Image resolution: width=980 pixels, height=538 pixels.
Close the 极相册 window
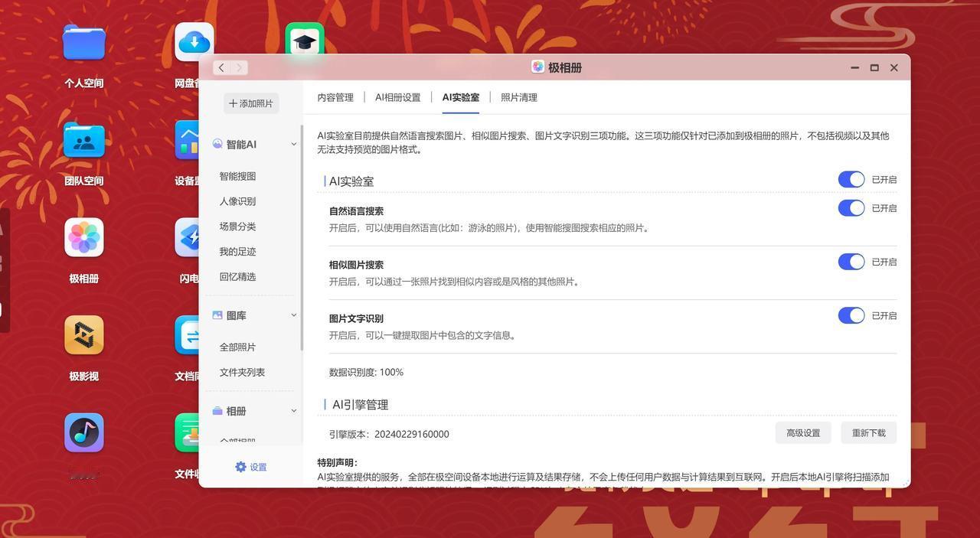[893, 67]
